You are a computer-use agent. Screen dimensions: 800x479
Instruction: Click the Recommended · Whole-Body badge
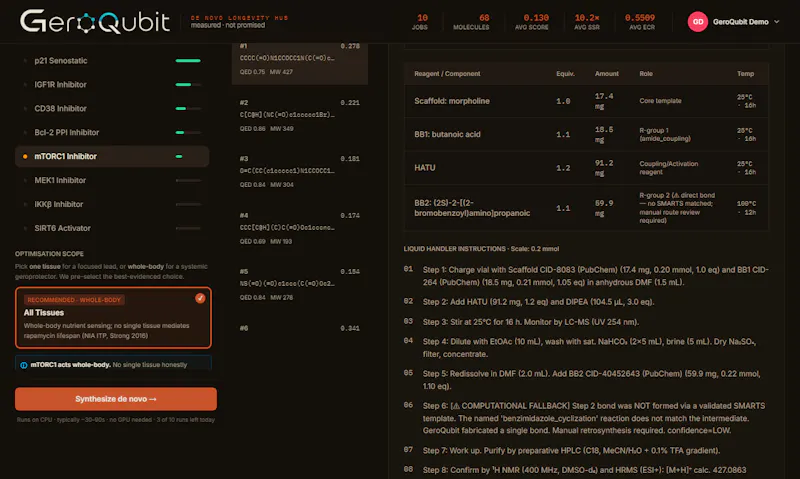(x=74, y=300)
